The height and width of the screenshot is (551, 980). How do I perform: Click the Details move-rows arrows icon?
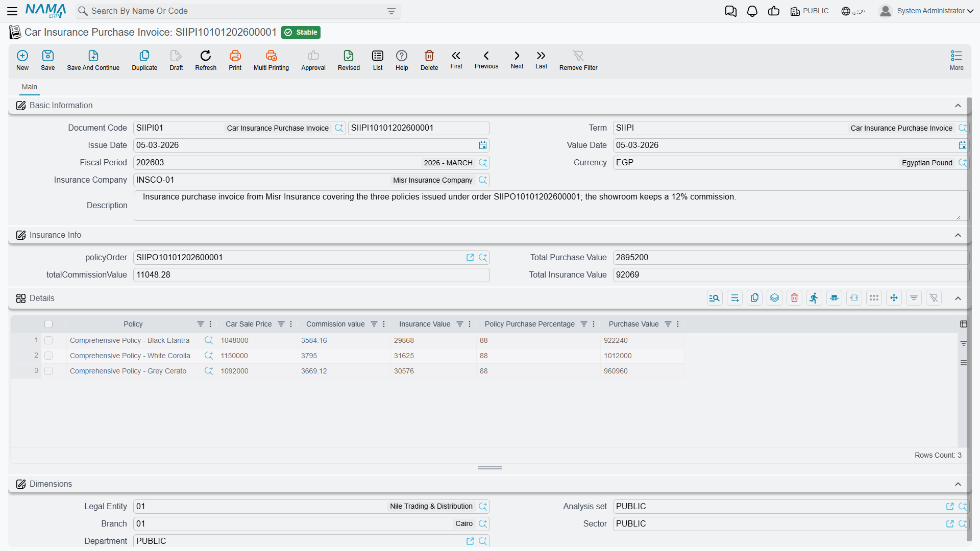[894, 298]
